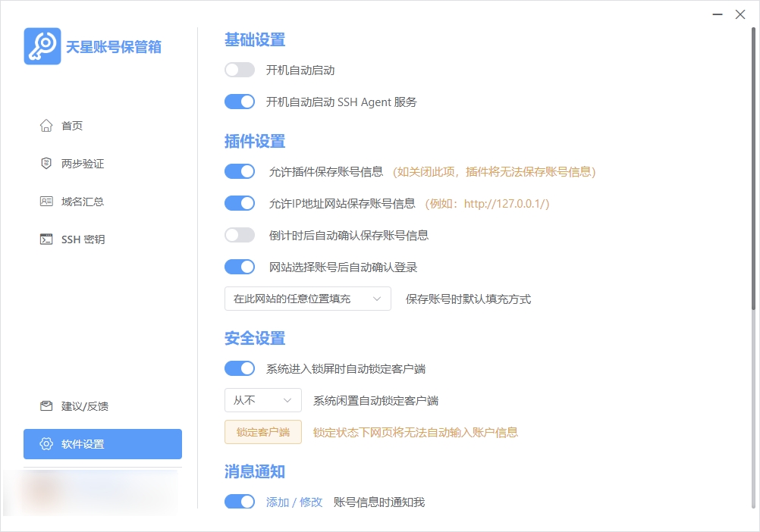Enable 开机自动启动
This screenshot has width=760, height=532.
click(x=240, y=70)
